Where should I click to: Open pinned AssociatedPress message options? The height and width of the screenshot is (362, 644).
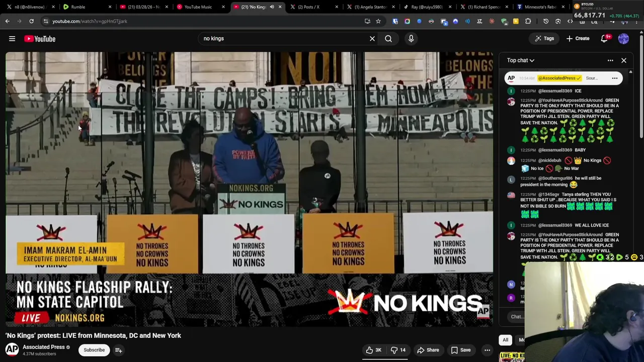coord(615,78)
